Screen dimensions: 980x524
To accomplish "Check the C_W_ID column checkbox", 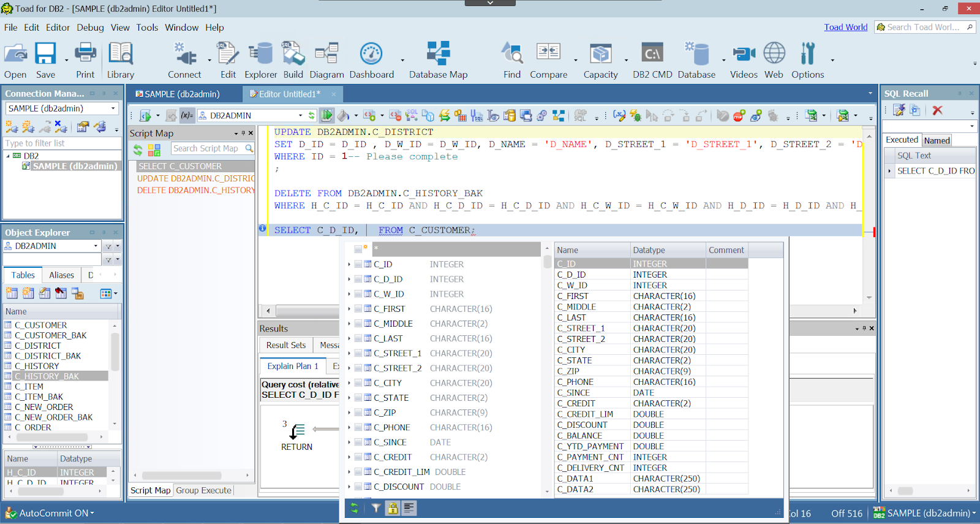I will coord(358,294).
